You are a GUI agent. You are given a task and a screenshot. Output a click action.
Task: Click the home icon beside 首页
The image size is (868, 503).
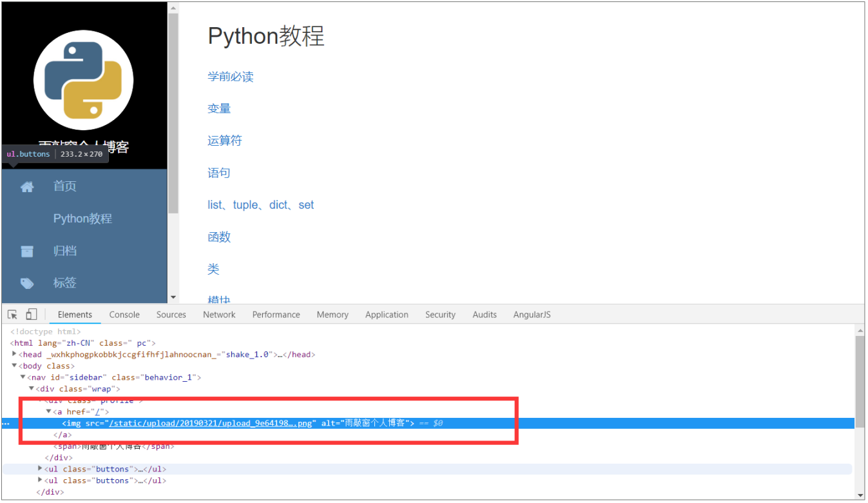pyautogui.click(x=27, y=187)
